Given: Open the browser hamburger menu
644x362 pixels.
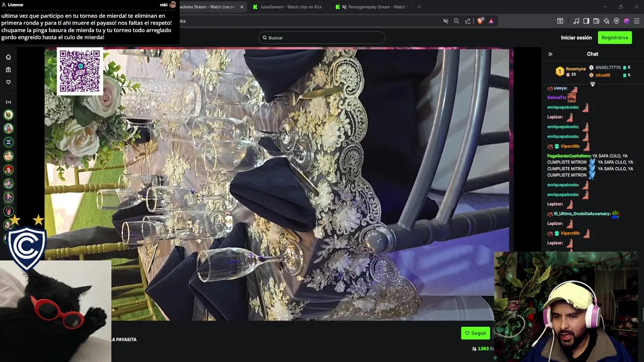Looking at the screenshot, I should click(x=636, y=21).
